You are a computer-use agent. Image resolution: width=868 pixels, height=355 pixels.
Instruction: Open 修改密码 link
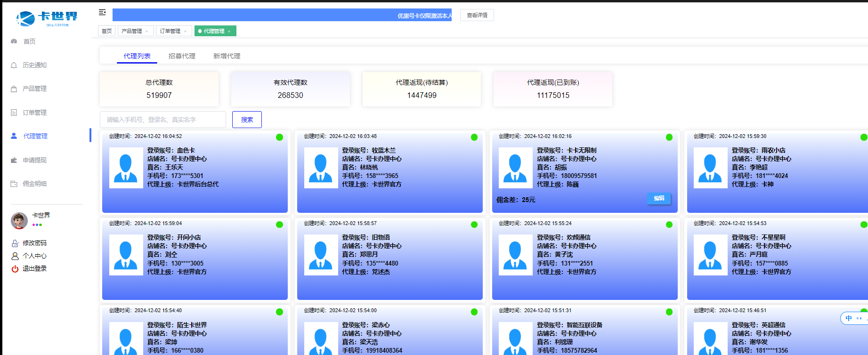tap(35, 243)
